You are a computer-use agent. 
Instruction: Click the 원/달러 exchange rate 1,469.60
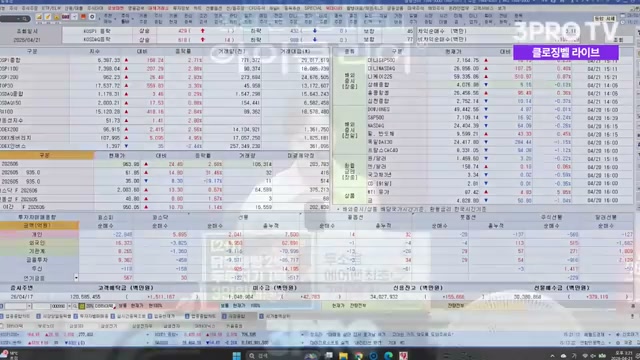pyautogui.click(x=469, y=158)
